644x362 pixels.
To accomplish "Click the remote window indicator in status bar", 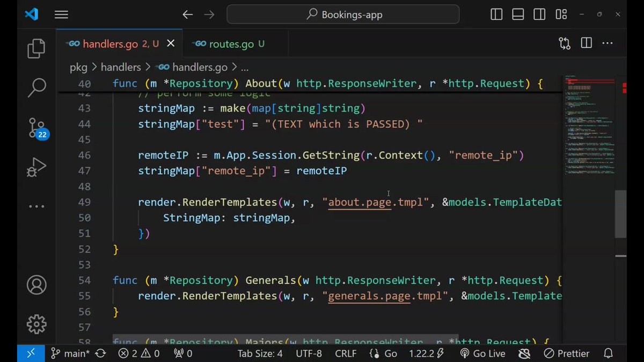I will pos(30,353).
